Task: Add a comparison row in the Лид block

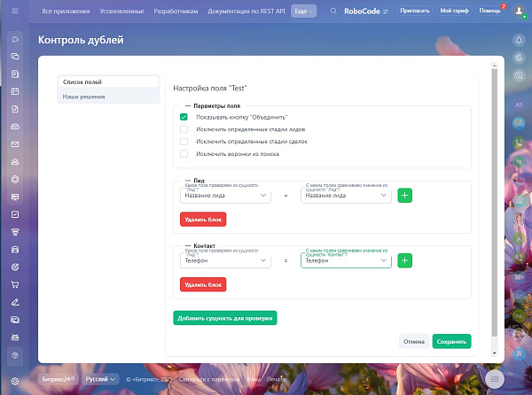Action: coord(404,196)
